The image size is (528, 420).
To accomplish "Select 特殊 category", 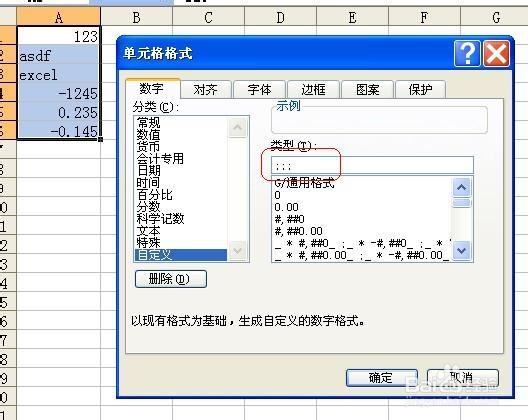I will pyautogui.click(x=181, y=243).
